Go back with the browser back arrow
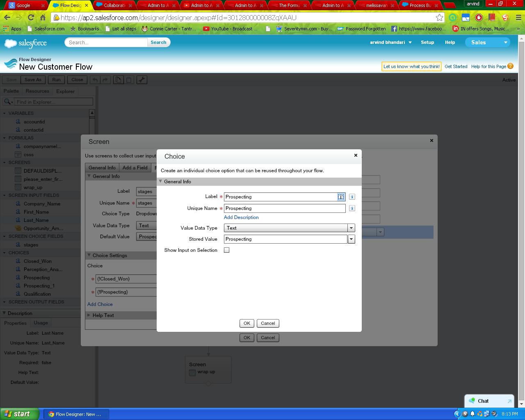525x420 pixels. tap(7, 18)
